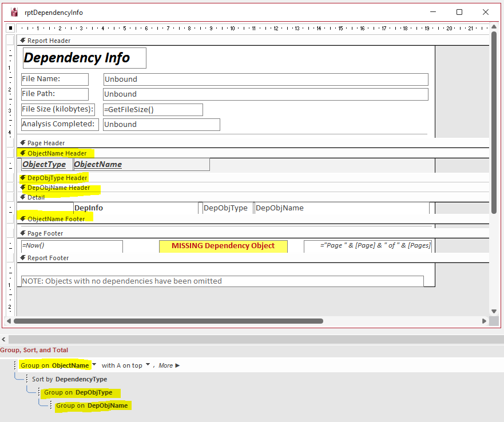The height and width of the screenshot is (422, 504).
Task: Select the Dependency Info title label
Action: coord(85,58)
